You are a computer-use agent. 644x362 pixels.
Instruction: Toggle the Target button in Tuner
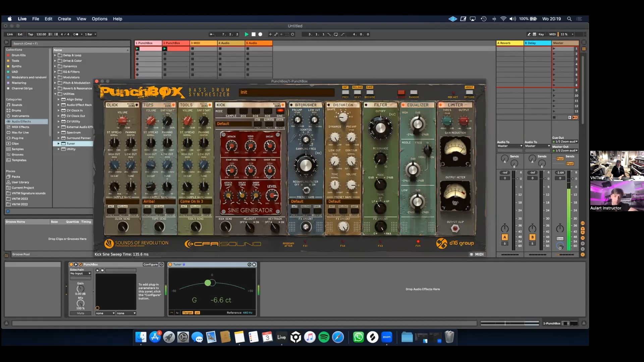(187, 313)
